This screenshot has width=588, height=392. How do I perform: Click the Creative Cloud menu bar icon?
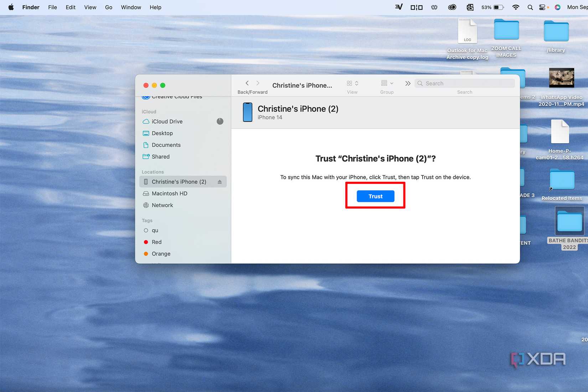point(452,7)
